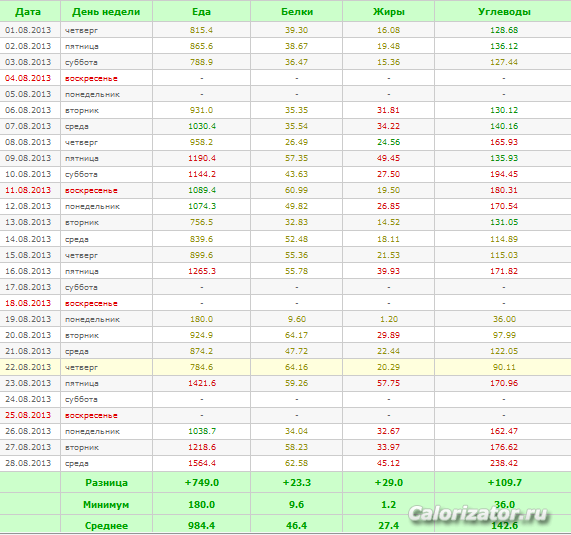Click the Еда column header
This screenshot has height=535, width=571.
201,12
